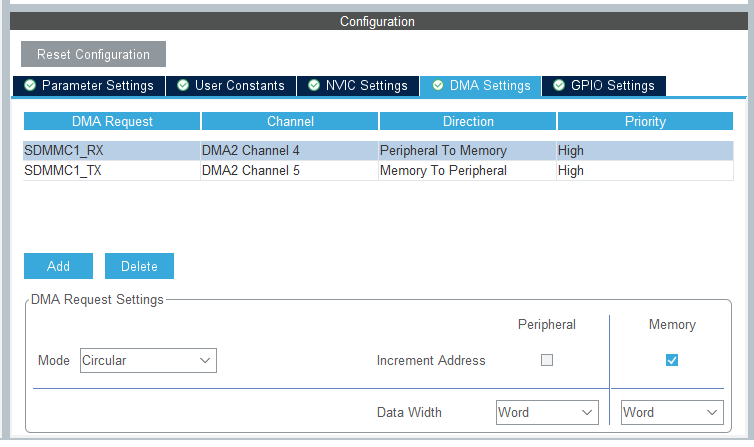Click the DMA2 Channel 5 cell
Screen dimensions: 754x447
pos(289,171)
